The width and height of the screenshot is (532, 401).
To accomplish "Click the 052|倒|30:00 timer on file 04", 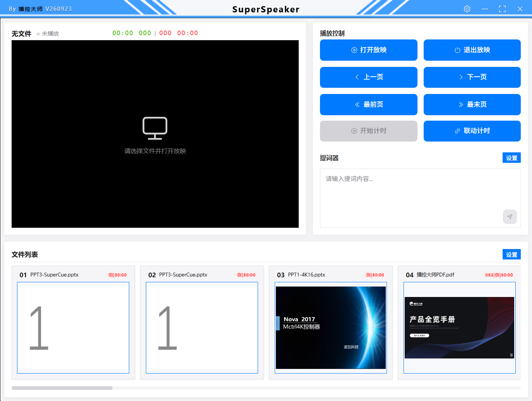I will (499, 275).
